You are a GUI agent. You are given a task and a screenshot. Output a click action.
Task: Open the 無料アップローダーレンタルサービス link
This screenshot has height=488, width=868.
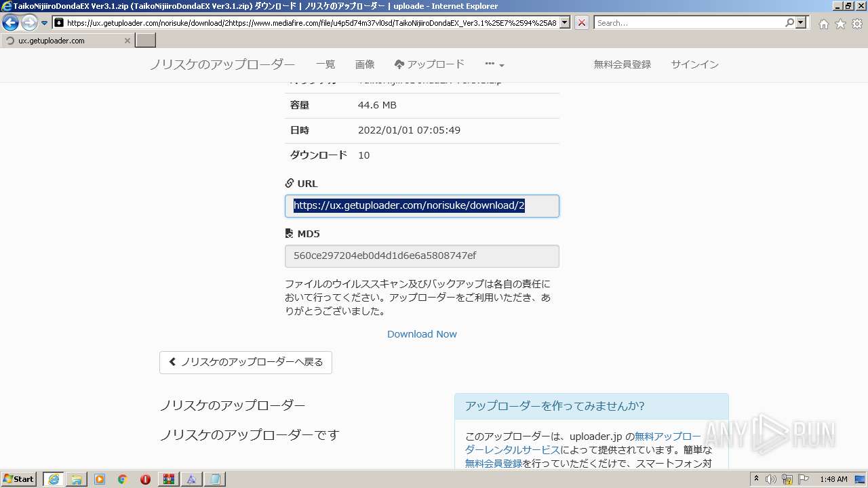pyautogui.click(x=583, y=443)
